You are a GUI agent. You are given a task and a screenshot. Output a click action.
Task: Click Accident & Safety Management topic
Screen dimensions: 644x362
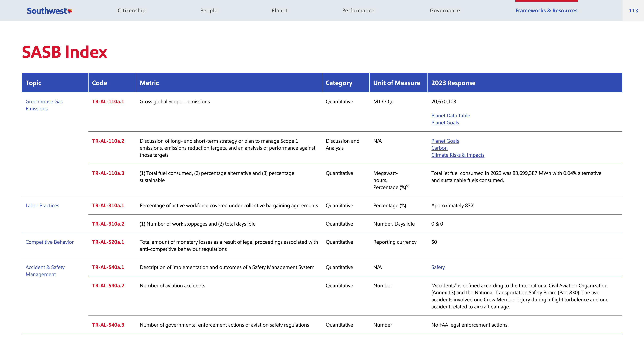click(x=45, y=271)
